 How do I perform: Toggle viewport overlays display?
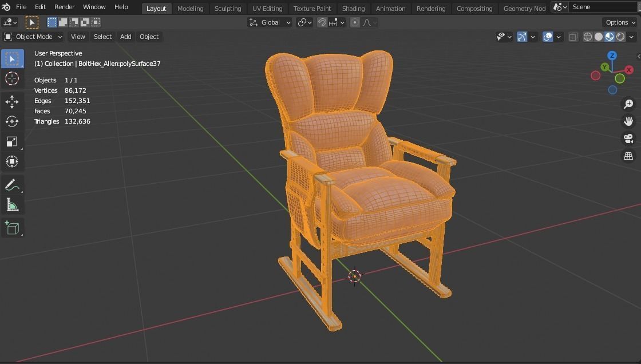[x=547, y=37]
